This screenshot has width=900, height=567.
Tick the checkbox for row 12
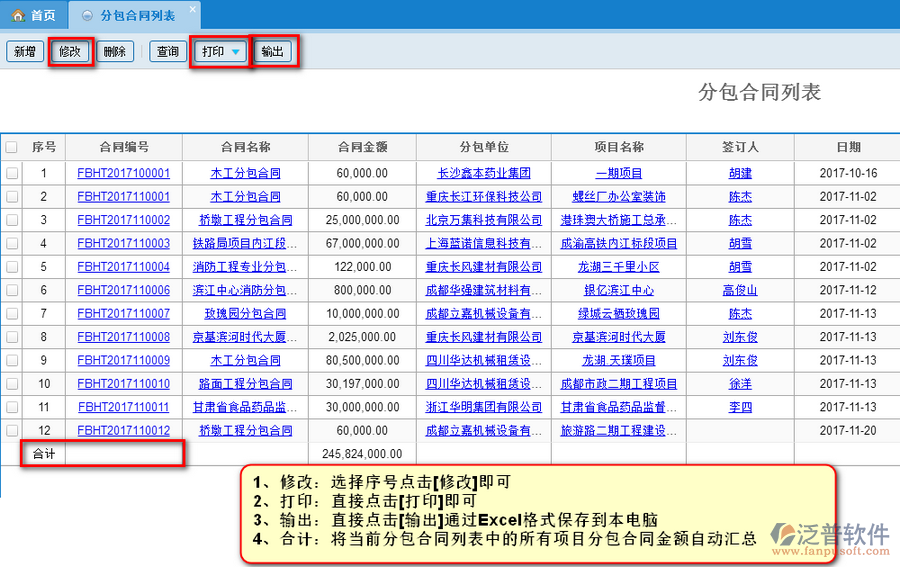point(12,430)
